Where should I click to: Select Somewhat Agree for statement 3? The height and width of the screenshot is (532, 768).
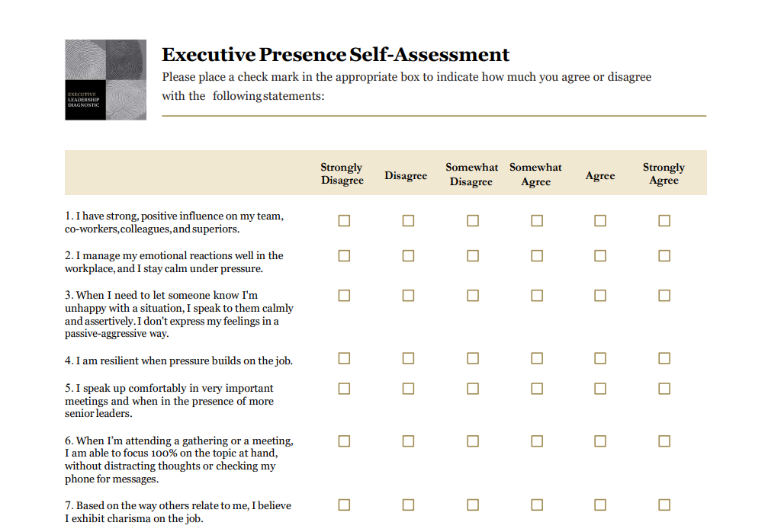[537, 296]
